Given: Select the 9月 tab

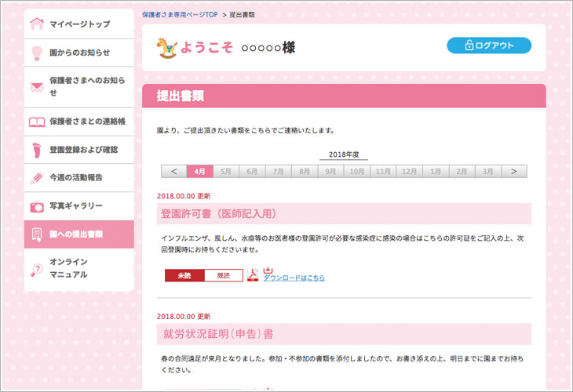Looking at the screenshot, I should 330,171.
